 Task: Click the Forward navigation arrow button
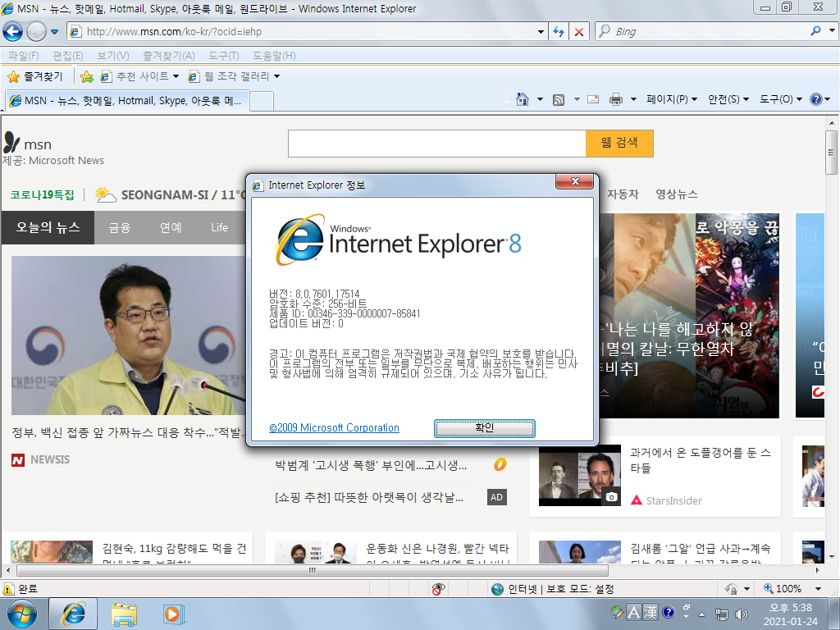coord(36,32)
